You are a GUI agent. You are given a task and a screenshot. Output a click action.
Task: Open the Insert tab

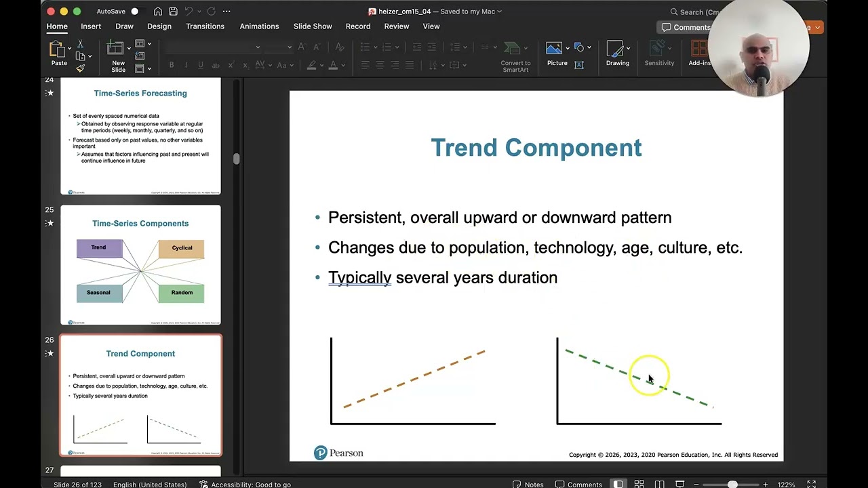[x=91, y=26]
